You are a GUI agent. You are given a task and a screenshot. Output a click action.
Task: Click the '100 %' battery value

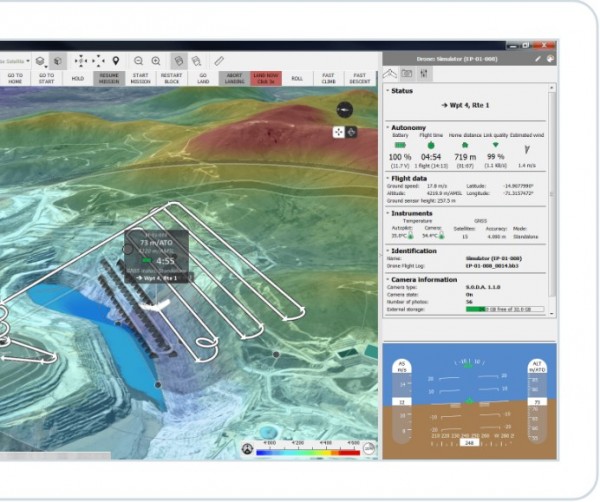tap(400, 157)
